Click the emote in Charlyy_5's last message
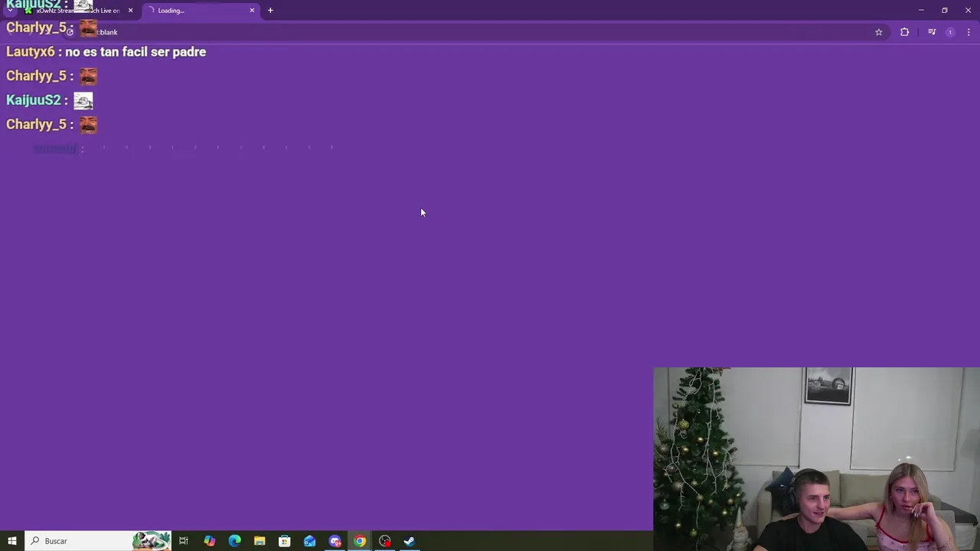The image size is (980, 551). coord(89,124)
